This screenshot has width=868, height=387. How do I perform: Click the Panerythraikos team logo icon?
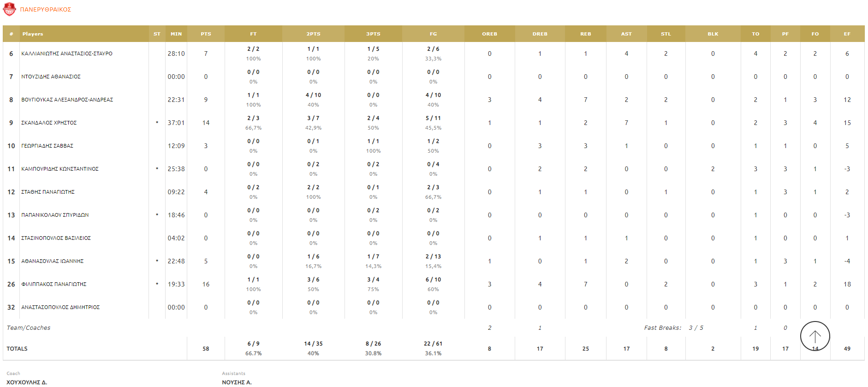9,9
